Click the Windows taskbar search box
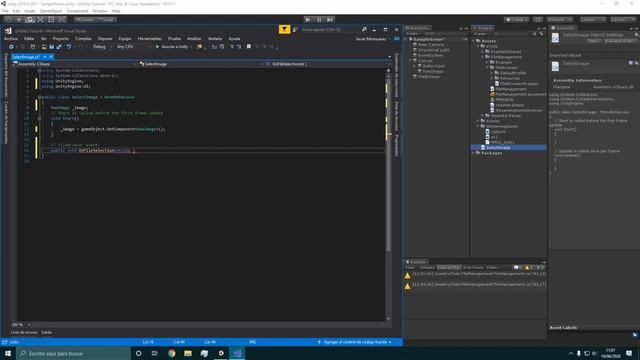 click(73, 353)
